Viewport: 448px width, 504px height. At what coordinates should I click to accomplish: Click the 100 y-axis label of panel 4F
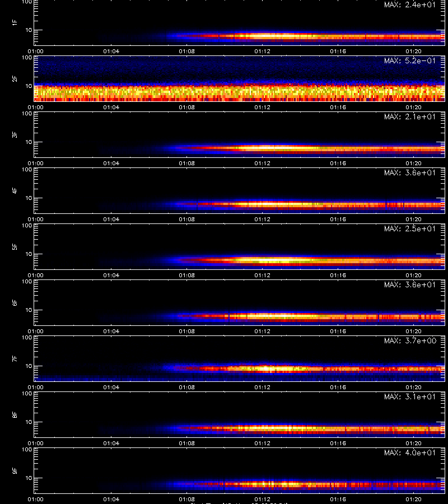(27, 169)
